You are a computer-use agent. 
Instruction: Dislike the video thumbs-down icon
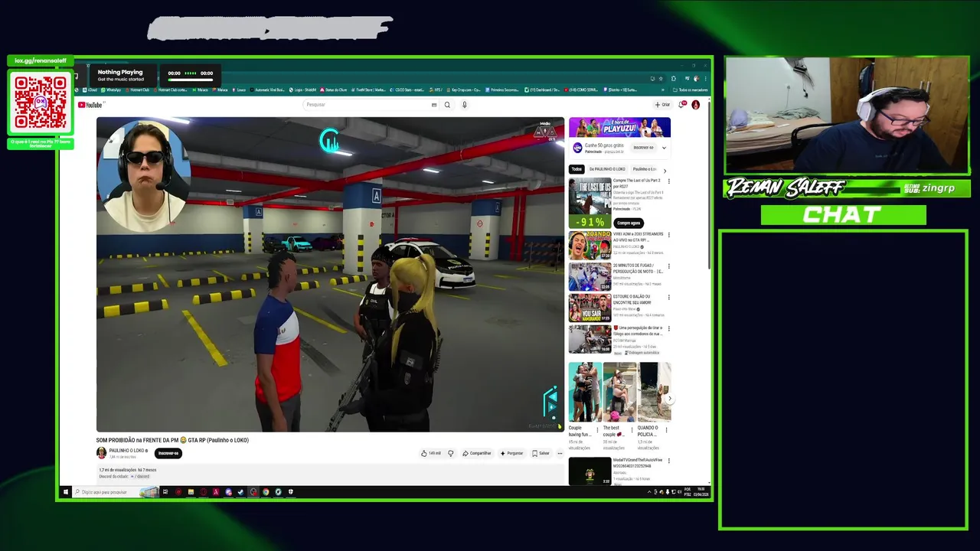451,453
